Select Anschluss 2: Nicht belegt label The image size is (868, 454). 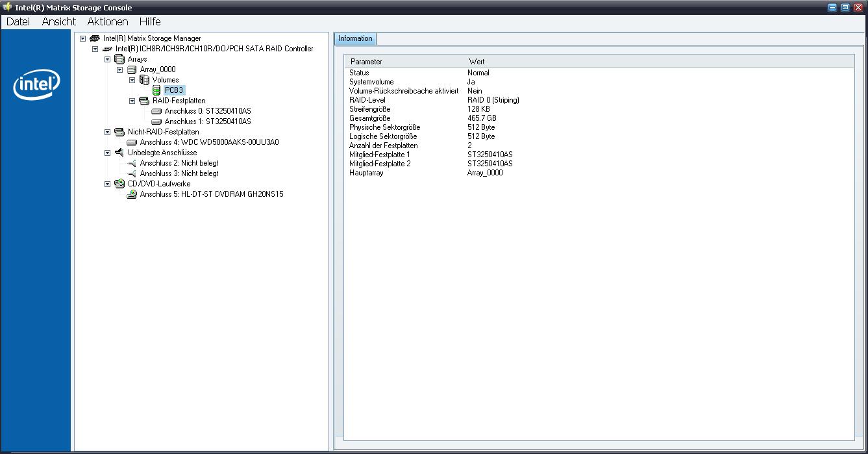179,163
